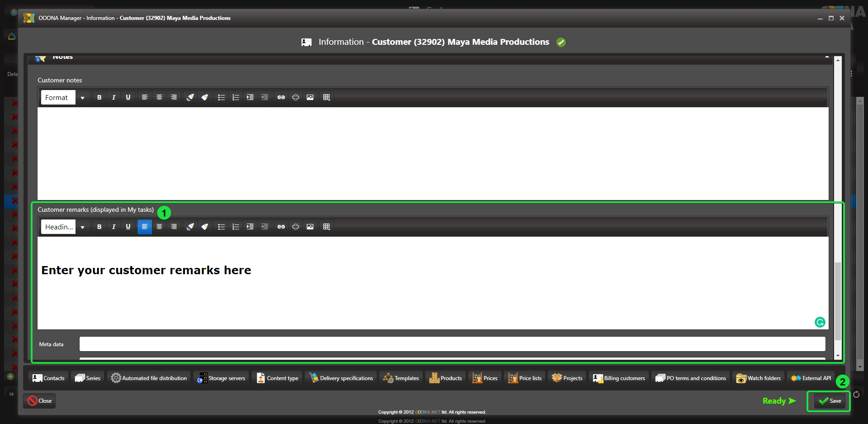Insert table in Customer notes editor
This screenshot has width=868, height=424.
326,97
